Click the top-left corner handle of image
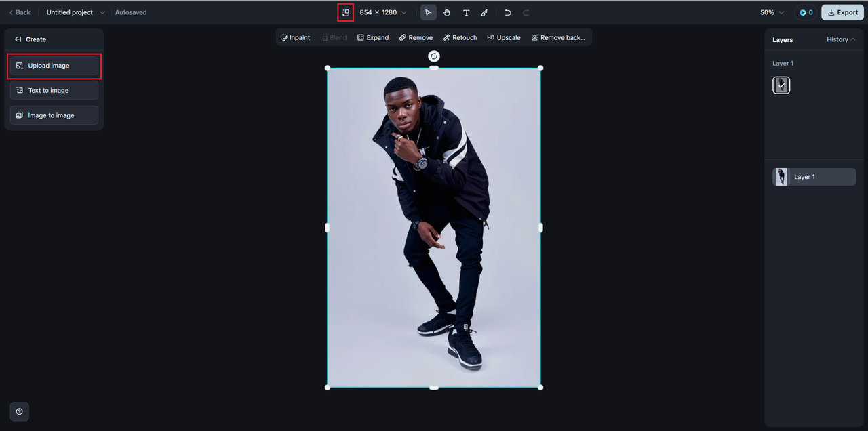This screenshot has width=868, height=431. coord(328,68)
